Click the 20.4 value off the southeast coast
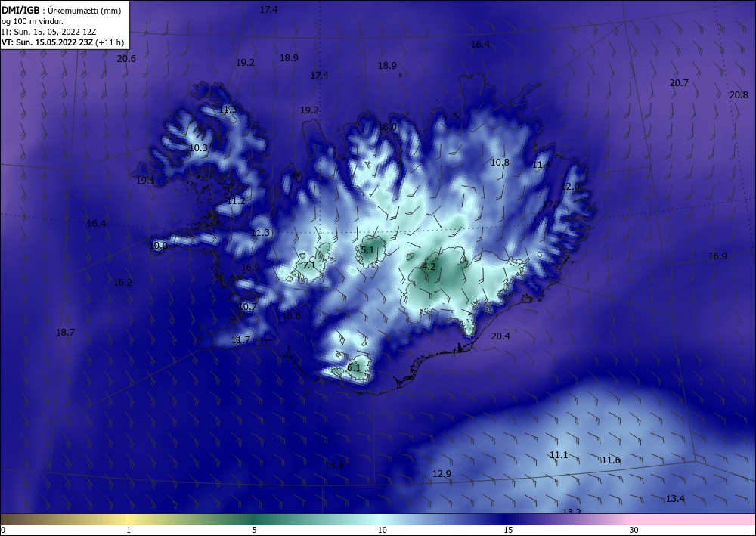 [x=500, y=336]
